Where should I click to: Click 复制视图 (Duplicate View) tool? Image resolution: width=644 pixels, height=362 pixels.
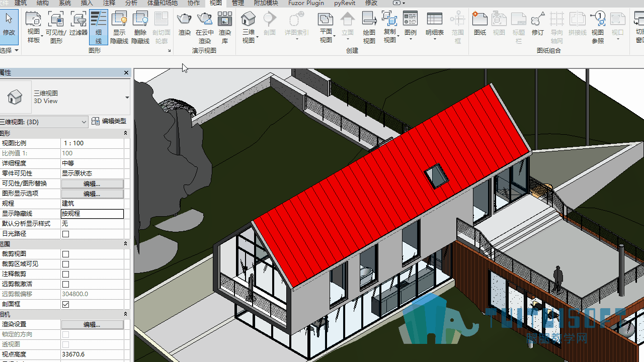click(x=390, y=28)
